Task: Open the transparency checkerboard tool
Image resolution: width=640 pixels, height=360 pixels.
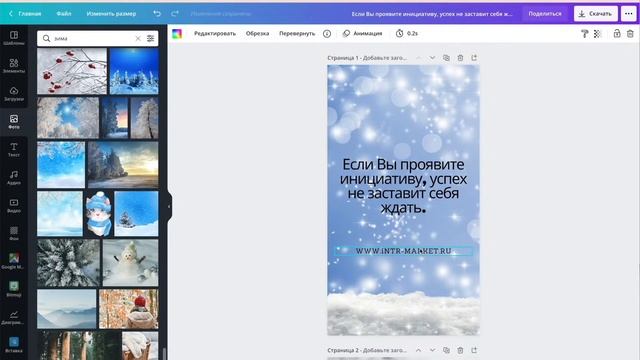Action: pos(598,33)
